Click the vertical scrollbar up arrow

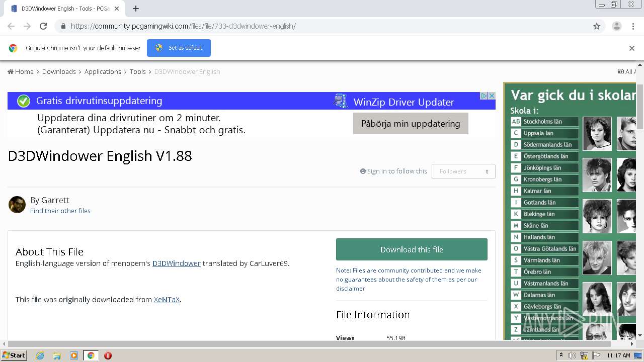click(x=640, y=66)
